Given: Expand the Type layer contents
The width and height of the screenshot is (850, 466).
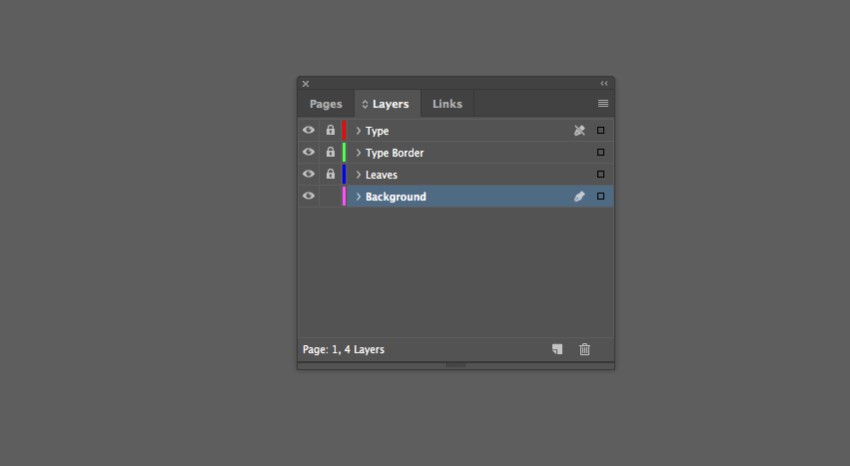Looking at the screenshot, I should point(358,131).
